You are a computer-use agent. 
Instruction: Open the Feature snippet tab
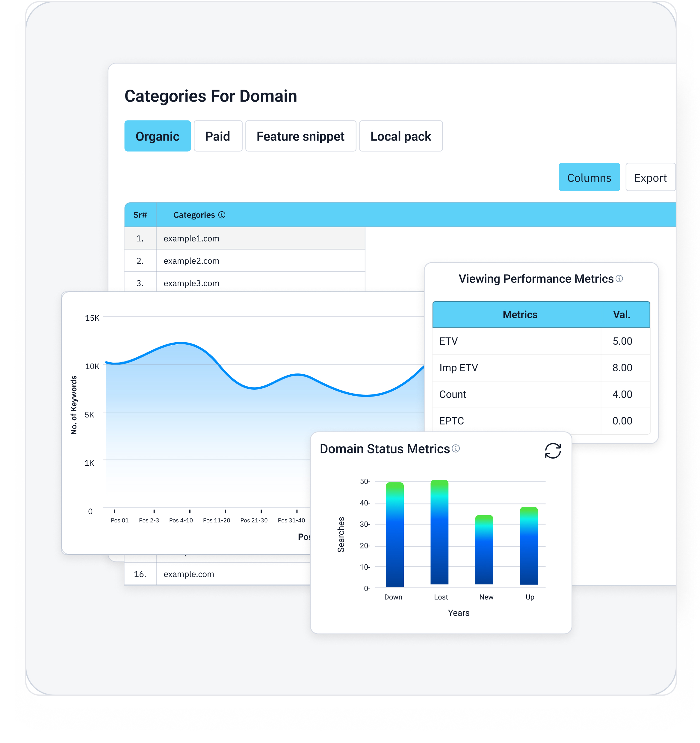coord(300,136)
